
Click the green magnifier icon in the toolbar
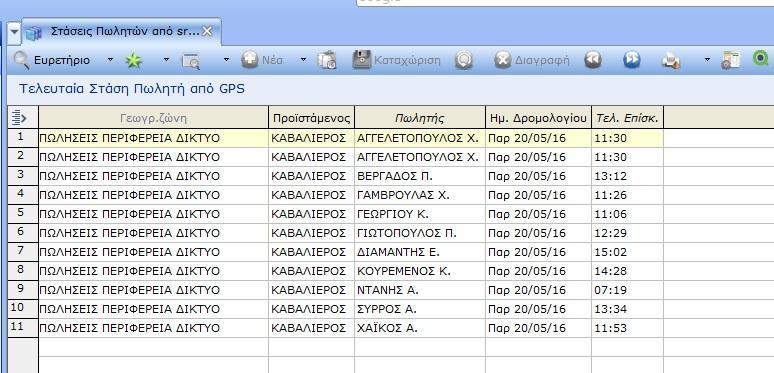click(x=761, y=59)
